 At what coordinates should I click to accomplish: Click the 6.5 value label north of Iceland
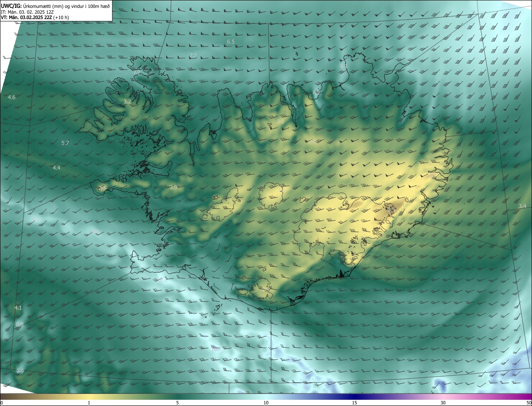(x=231, y=42)
